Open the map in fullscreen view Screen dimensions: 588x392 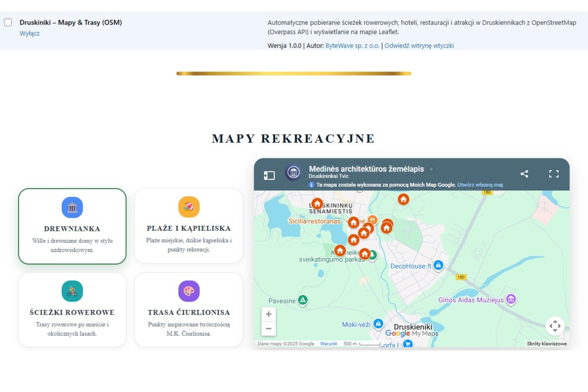pos(554,174)
